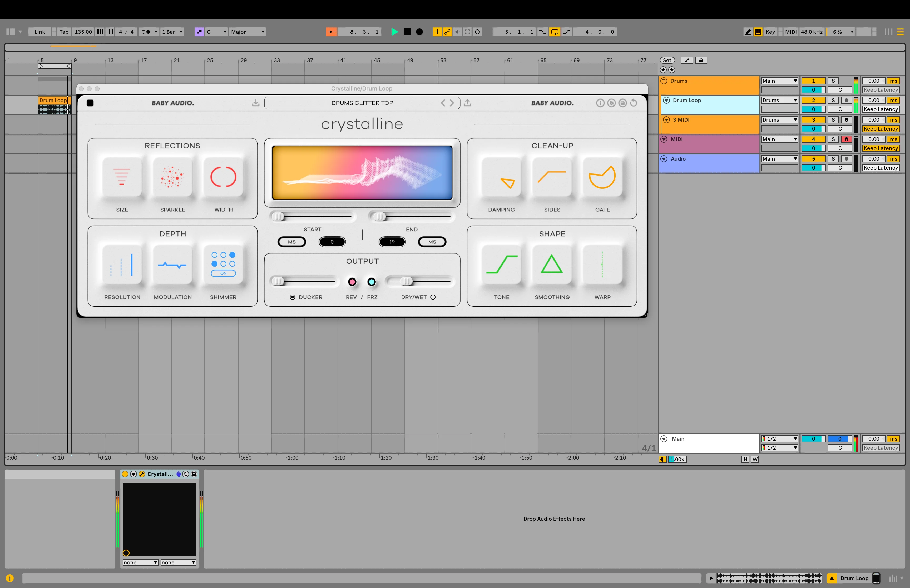Screen dimensions: 910x588
Task: Toggle the pink REV reverse button
Action: [352, 282]
